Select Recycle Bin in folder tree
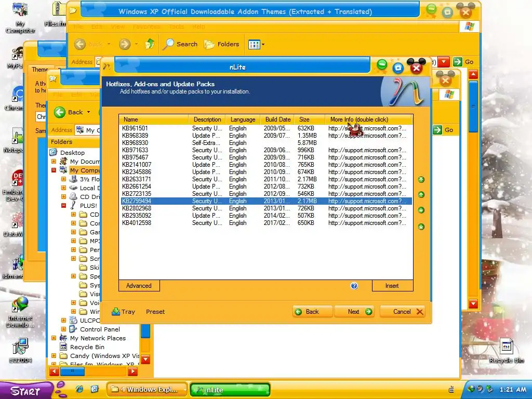Screen dimensions: 532x399 pos(87,347)
